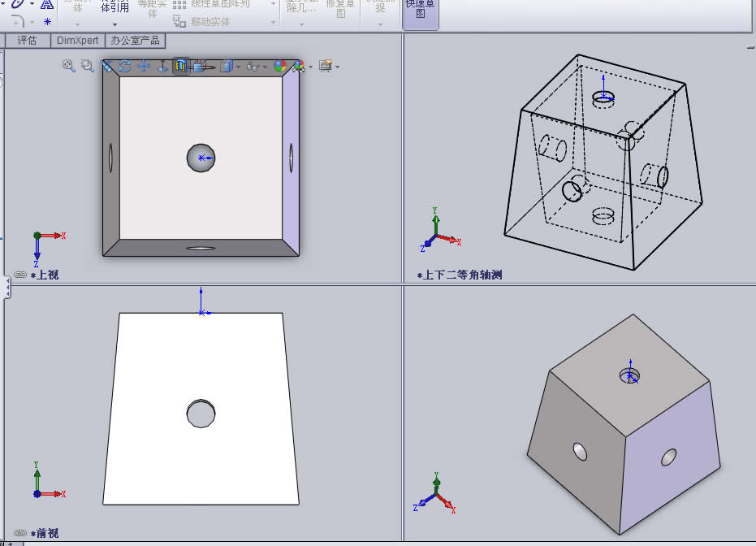Select the circular hole in the front view
The image size is (756, 546).
pos(201,414)
